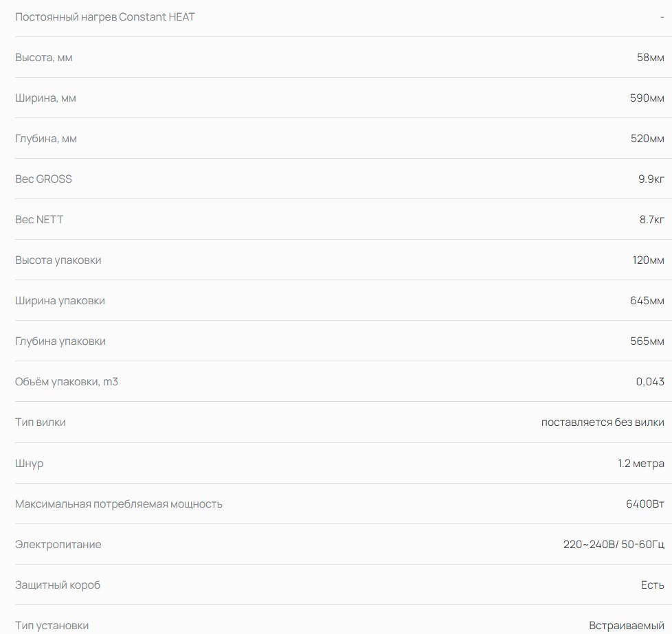672x634 pixels.
Task: Click the 0,043 package volume value
Action: coord(650,382)
